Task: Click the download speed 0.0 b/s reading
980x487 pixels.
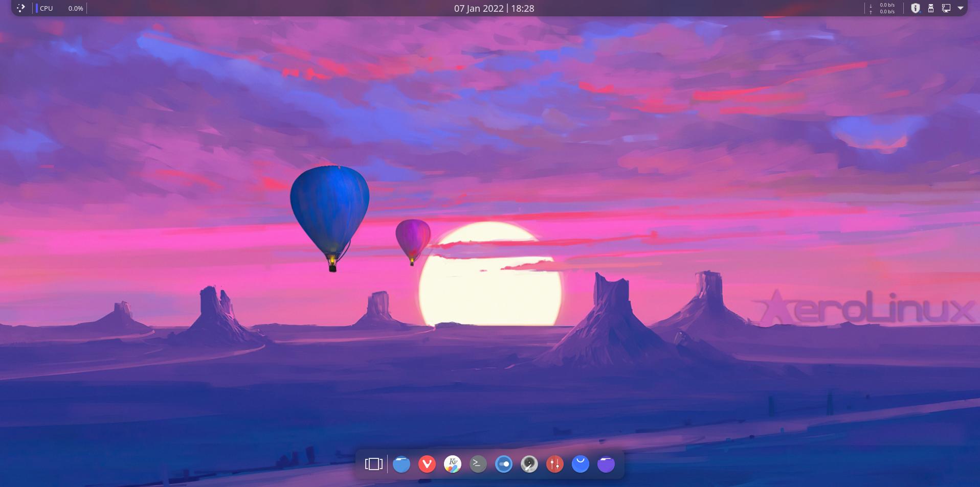Action: [x=887, y=5]
